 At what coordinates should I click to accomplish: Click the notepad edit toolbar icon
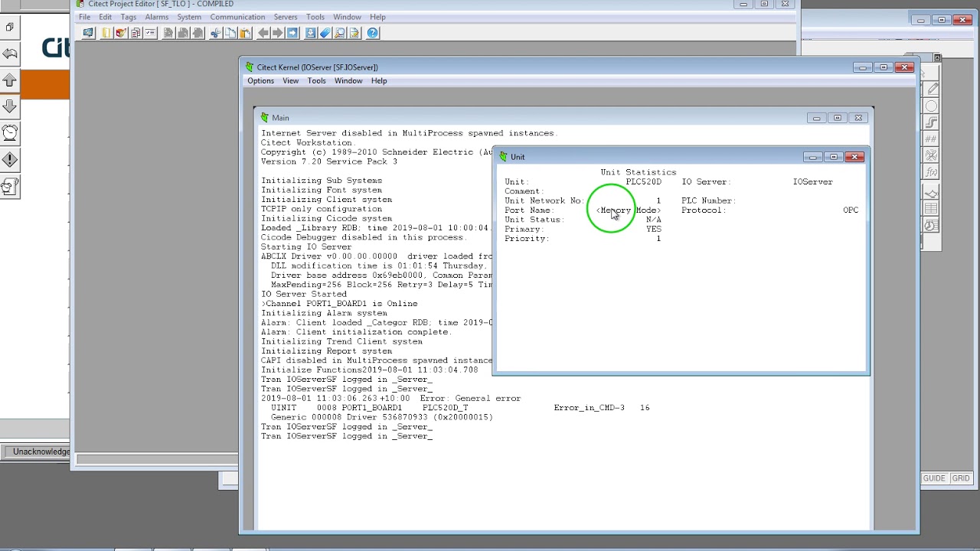tap(354, 33)
